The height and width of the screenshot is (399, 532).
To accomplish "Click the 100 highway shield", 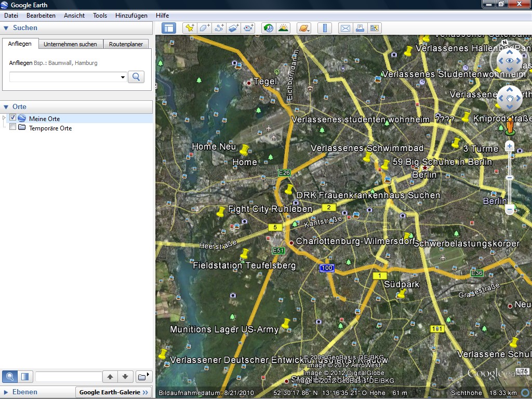I will coord(327,268).
